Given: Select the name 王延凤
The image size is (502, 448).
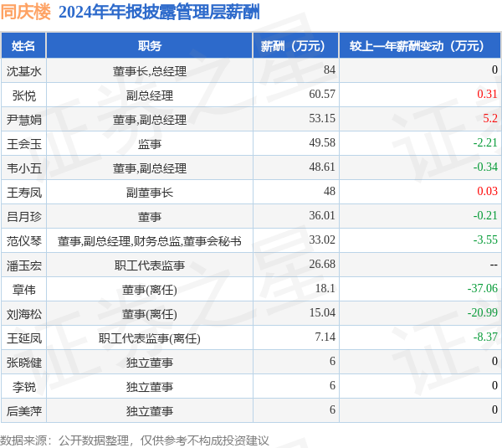Looking at the screenshot, I should (x=24, y=338).
